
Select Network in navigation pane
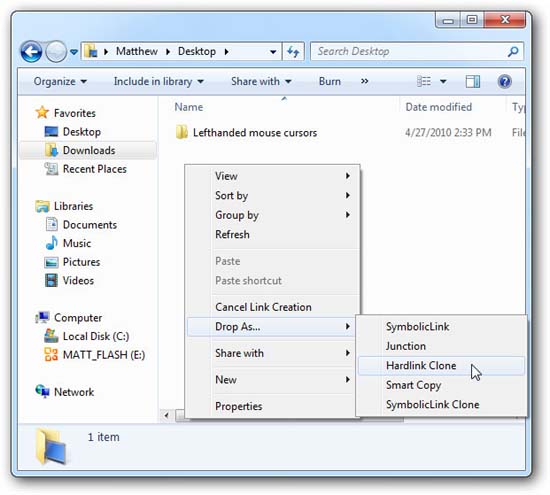point(74,392)
